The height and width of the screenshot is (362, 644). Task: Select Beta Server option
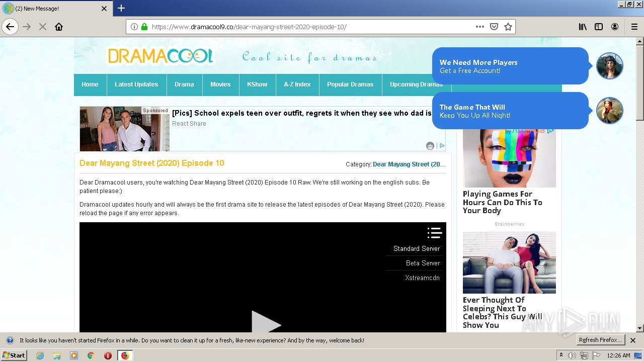(423, 263)
